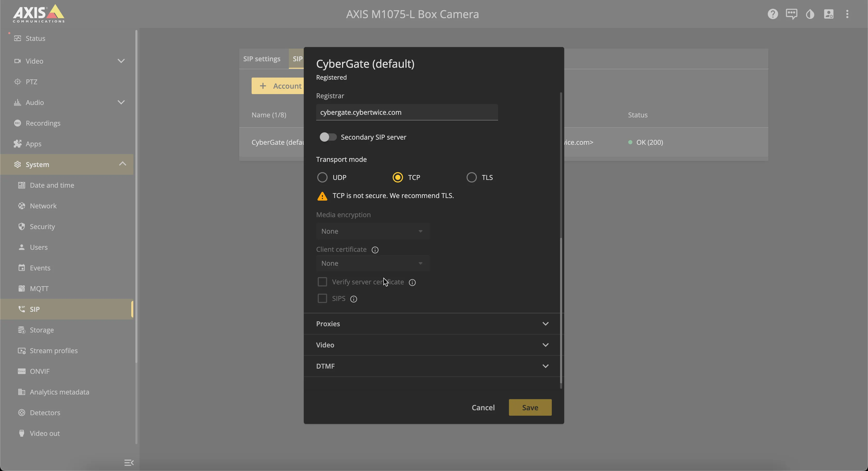Viewport: 868px width, 471px height.
Task: Switch to the SIP settings tab
Action: click(x=262, y=59)
